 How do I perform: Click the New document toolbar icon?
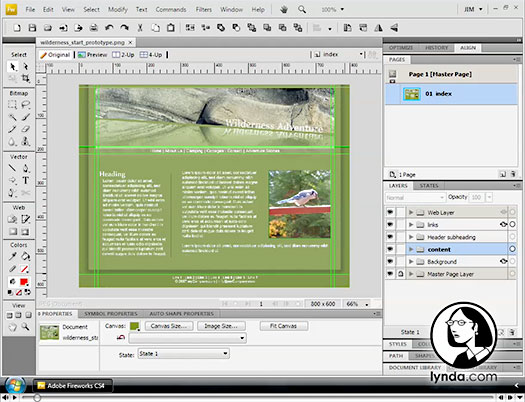[x=17, y=28]
